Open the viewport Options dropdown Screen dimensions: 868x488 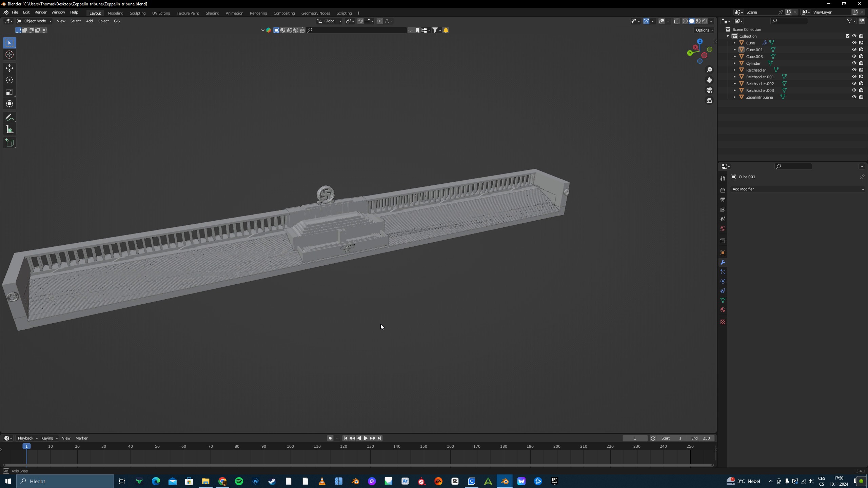(705, 30)
